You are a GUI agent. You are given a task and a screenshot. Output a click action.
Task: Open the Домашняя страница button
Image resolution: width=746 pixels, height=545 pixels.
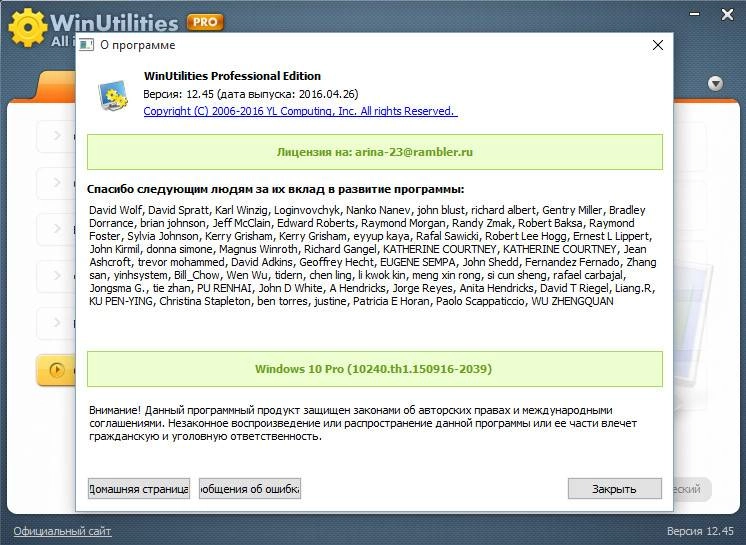click(x=139, y=489)
